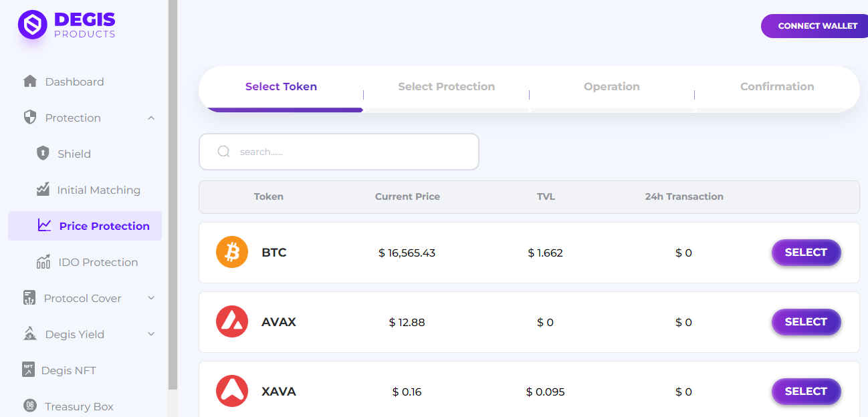Click the IDO Protection bar chart icon

click(x=43, y=262)
